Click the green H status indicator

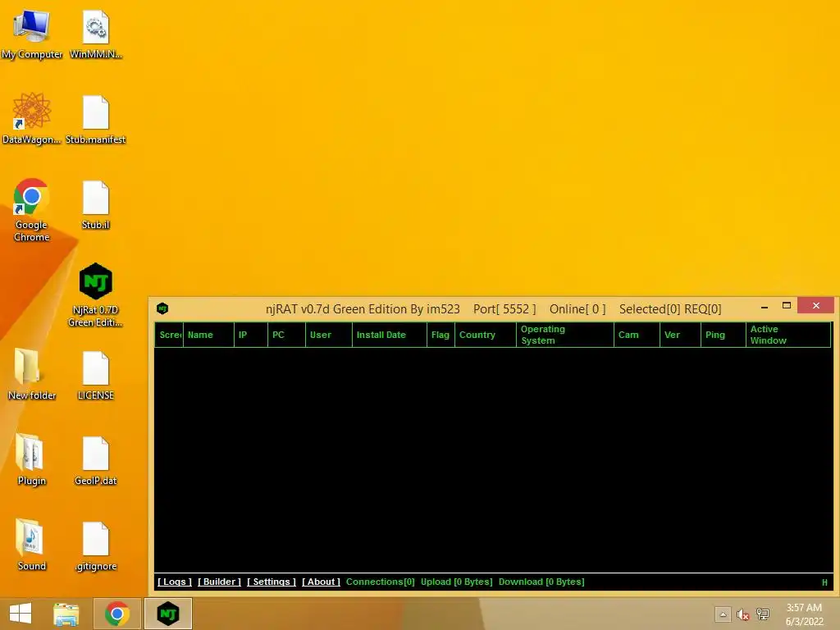click(x=824, y=582)
